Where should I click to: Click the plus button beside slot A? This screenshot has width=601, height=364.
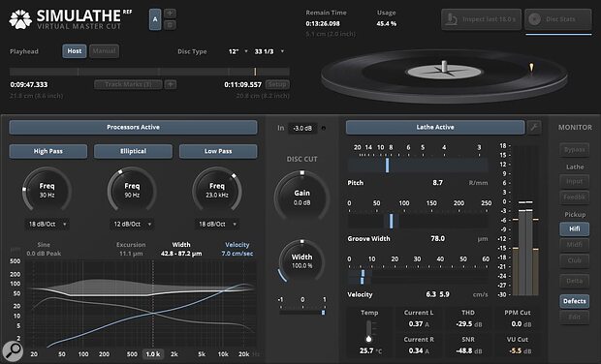pyautogui.click(x=171, y=14)
